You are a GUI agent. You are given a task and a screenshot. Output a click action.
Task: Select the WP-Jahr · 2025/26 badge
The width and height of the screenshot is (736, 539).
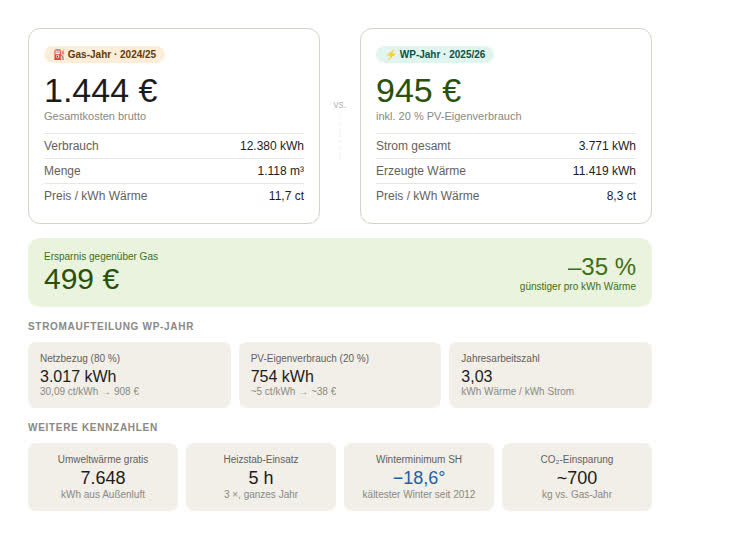[x=435, y=54]
